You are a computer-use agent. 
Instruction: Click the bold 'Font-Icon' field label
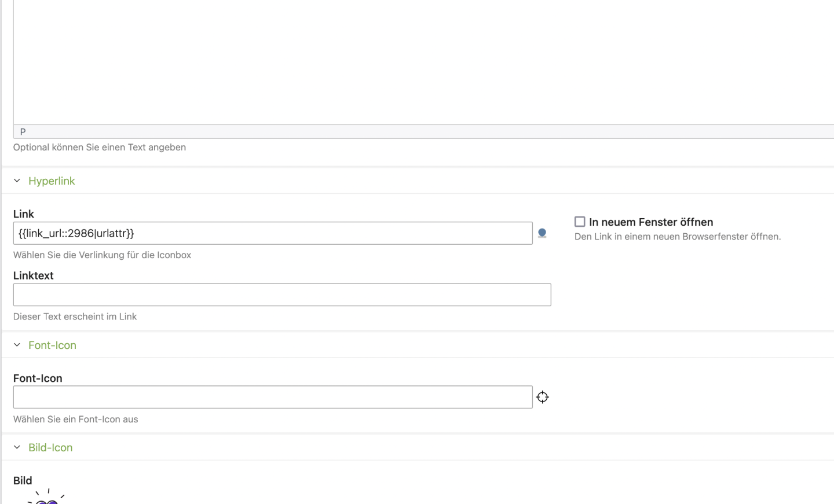(38, 378)
